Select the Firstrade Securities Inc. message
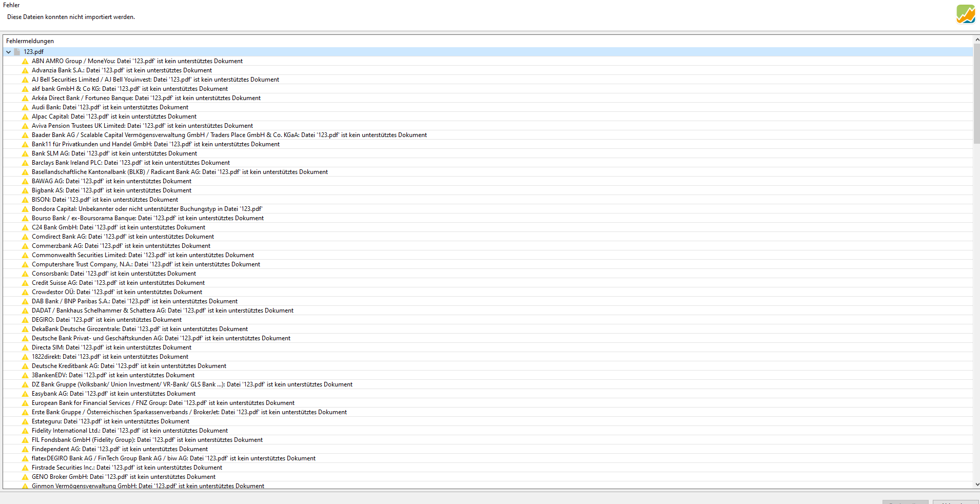 click(127, 468)
